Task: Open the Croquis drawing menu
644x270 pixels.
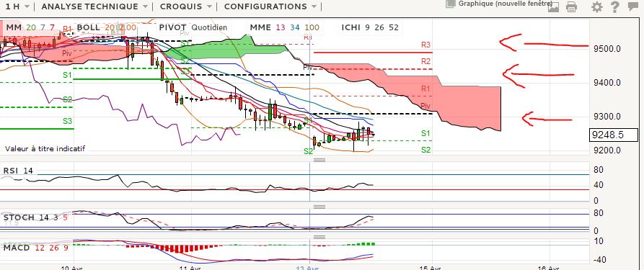Action: click(186, 6)
